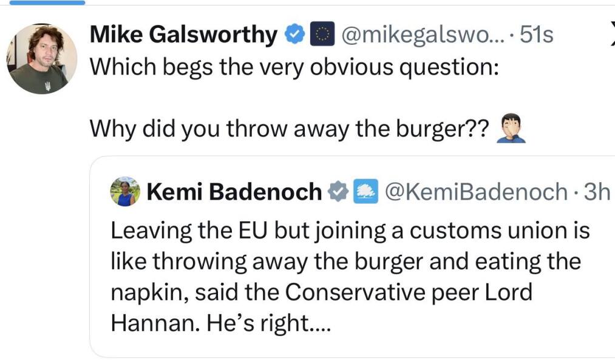Open Kemi Badenoch's small avatar

pos(125,192)
